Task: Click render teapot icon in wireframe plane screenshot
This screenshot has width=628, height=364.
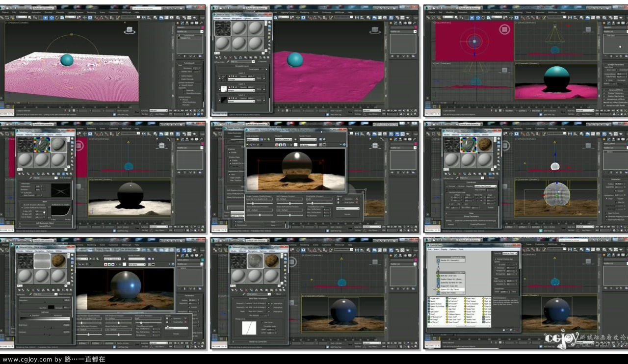Action: click(194, 17)
